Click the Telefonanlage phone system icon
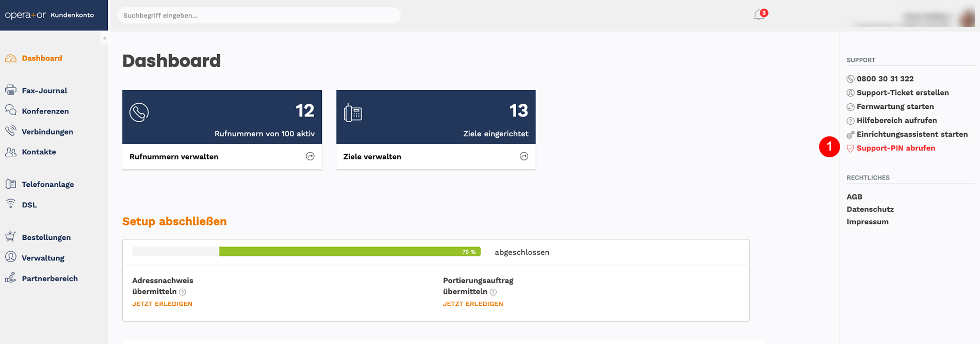This screenshot has width=980, height=344. pos(11,184)
